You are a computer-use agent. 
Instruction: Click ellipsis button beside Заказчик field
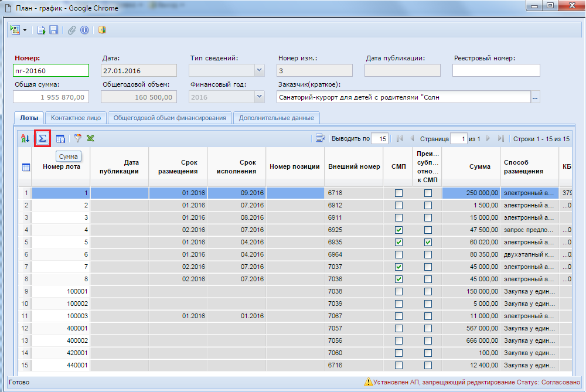[x=534, y=97]
